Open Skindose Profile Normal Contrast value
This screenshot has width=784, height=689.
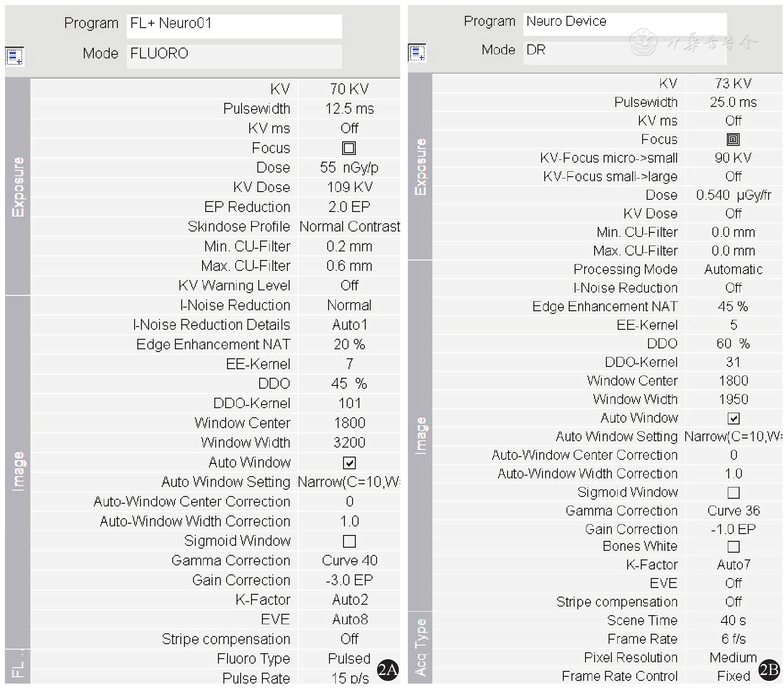point(349,226)
